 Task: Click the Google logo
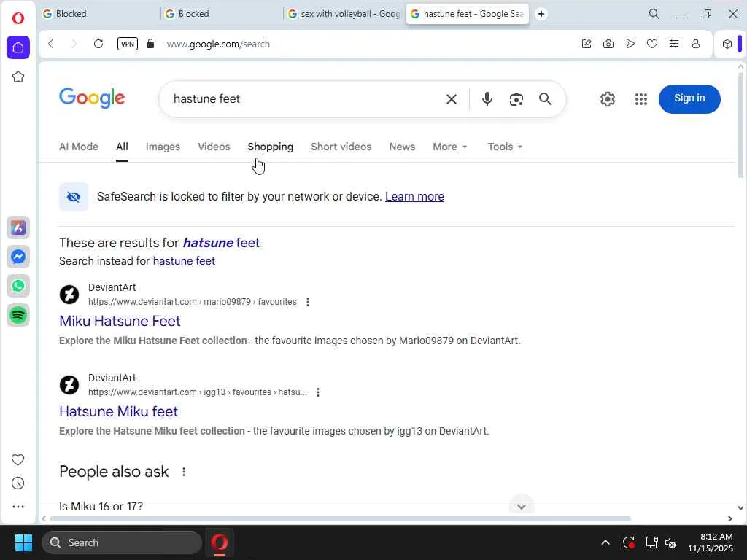coord(92,98)
